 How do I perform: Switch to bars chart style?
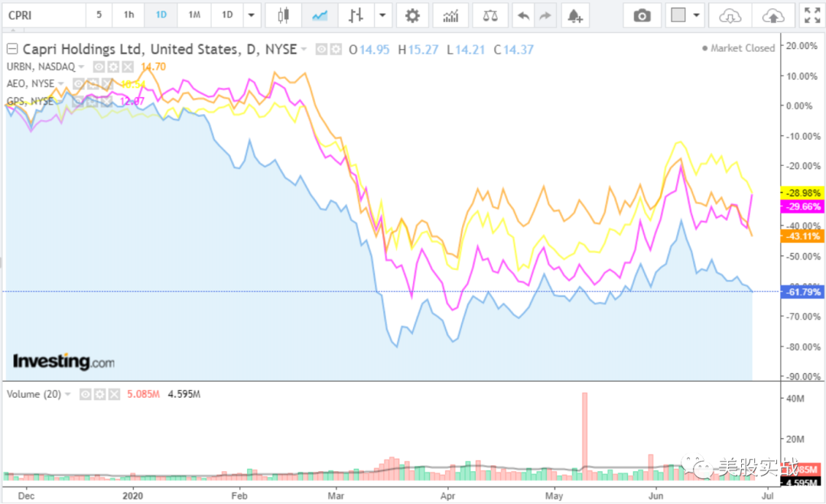tap(356, 15)
